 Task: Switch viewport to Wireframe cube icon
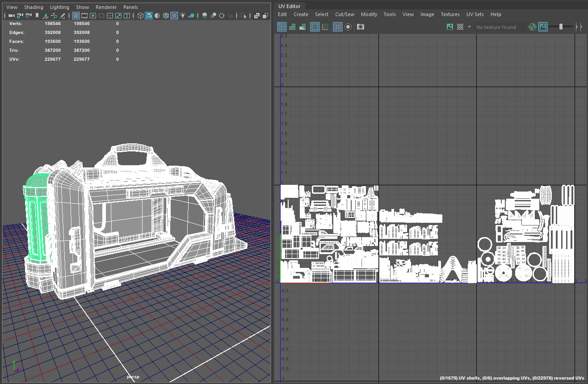click(x=140, y=16)
